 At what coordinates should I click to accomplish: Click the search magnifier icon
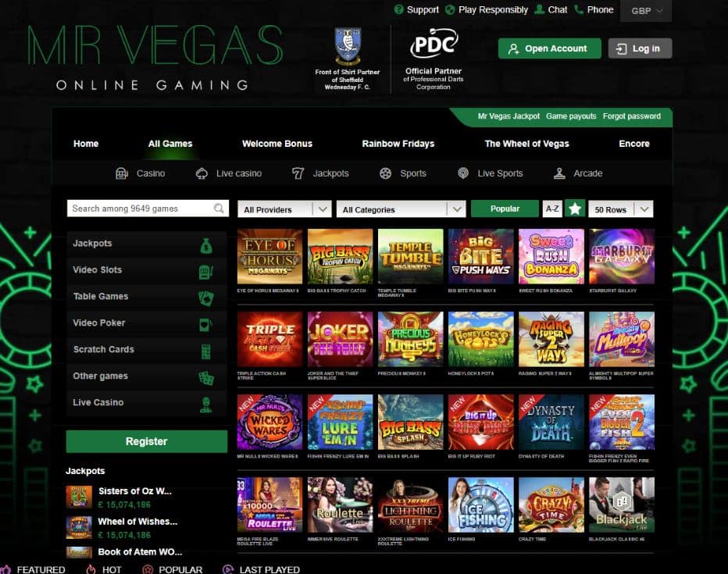pos(219,209)
